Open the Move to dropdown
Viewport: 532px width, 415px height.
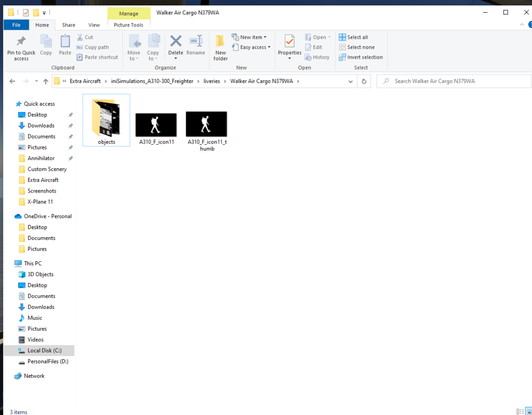click(134, 48)
